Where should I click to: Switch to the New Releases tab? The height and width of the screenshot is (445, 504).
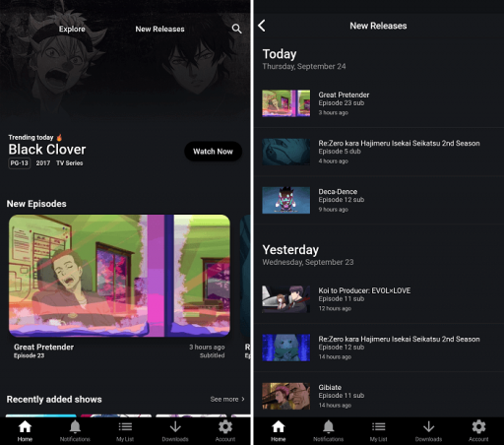click(x=159, y=29)
